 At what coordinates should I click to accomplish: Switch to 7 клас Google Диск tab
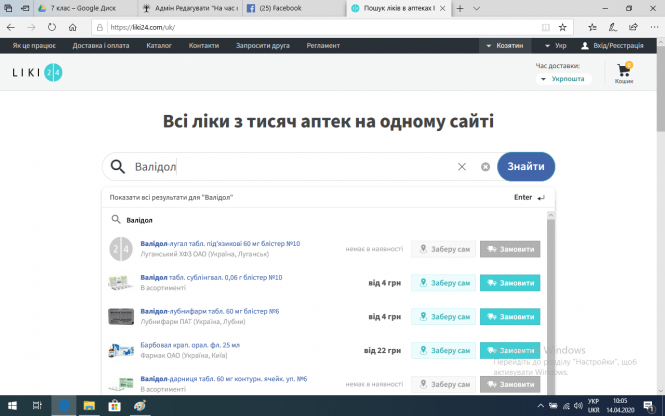point(84,8)
